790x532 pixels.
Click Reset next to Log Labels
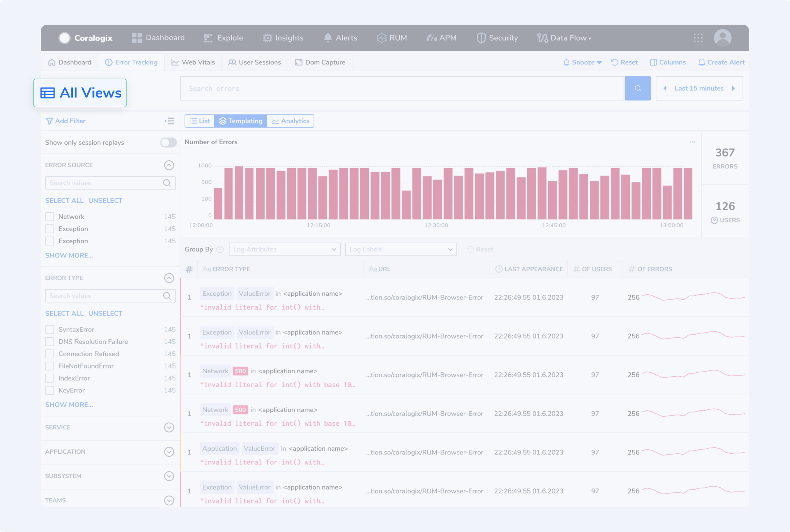pyautogui.click(x=480, y=249)
